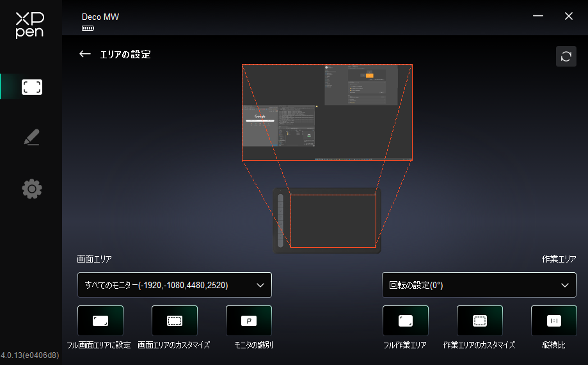Open the pen settings sidebar icon
Viewport: 588px width, 365px height.
[x=31, y=138]
